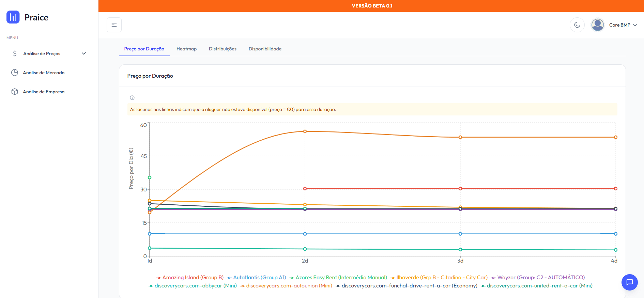Viewport: 644px width, 298px height.
Task: Select the Disponibilidade tab
Action: click(x=265, y=49)
